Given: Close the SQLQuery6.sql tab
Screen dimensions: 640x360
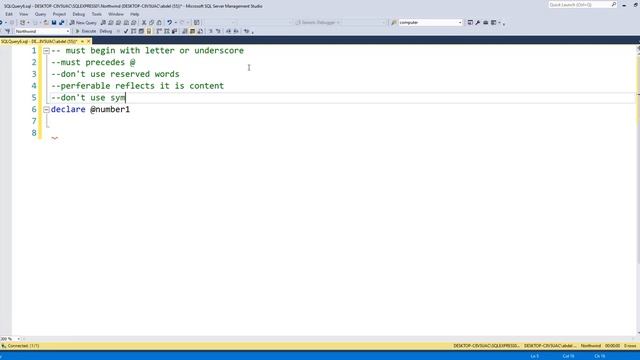Looking at the screenshot, I should [89, 41].
